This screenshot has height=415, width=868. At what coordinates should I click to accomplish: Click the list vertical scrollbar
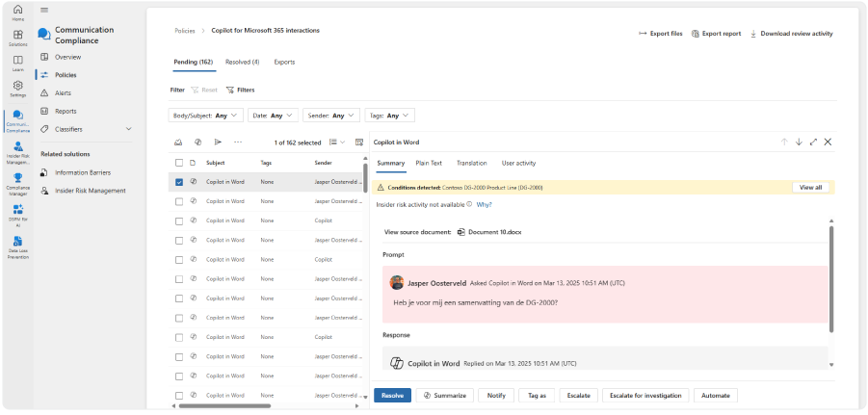pyautogui.click(x=365, y=177)
